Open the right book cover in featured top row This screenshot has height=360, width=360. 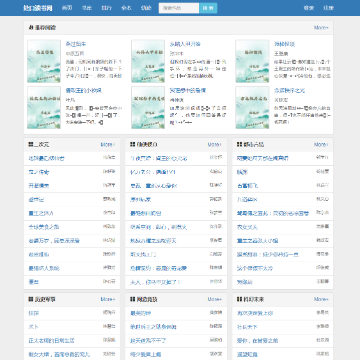coord(252,61)
